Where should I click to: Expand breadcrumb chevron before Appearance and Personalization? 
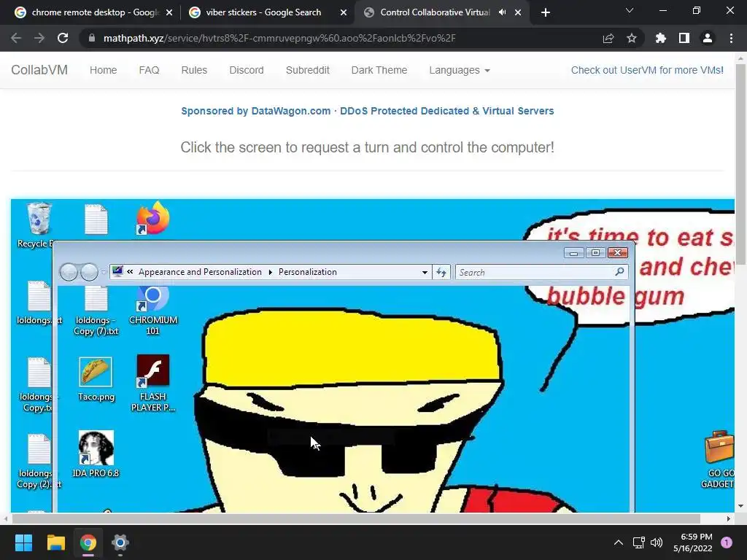[x=130, y=272]
